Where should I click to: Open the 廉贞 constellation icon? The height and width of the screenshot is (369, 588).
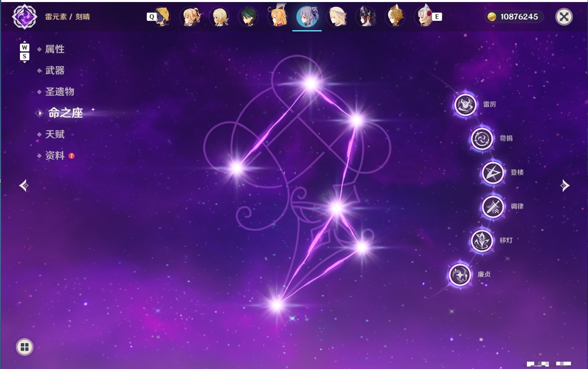point(460,274)
